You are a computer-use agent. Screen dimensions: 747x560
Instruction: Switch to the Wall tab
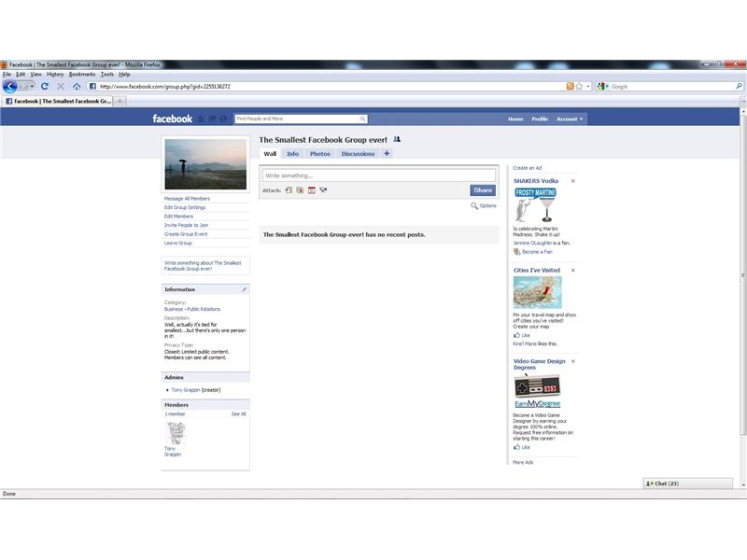(x=270, y=154)
